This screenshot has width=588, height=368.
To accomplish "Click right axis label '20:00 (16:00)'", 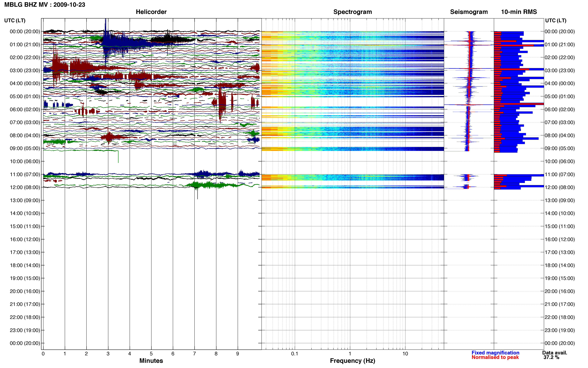I will point(560,291).
